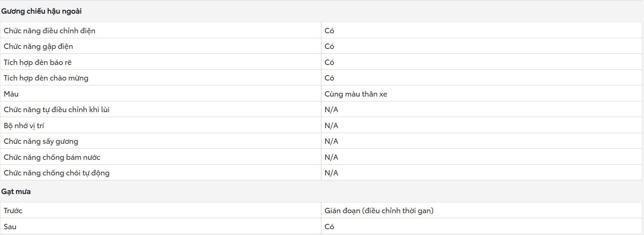
Task: Click the Tích hợp đèn báo rẽ label
Action: tap(38, 62)
